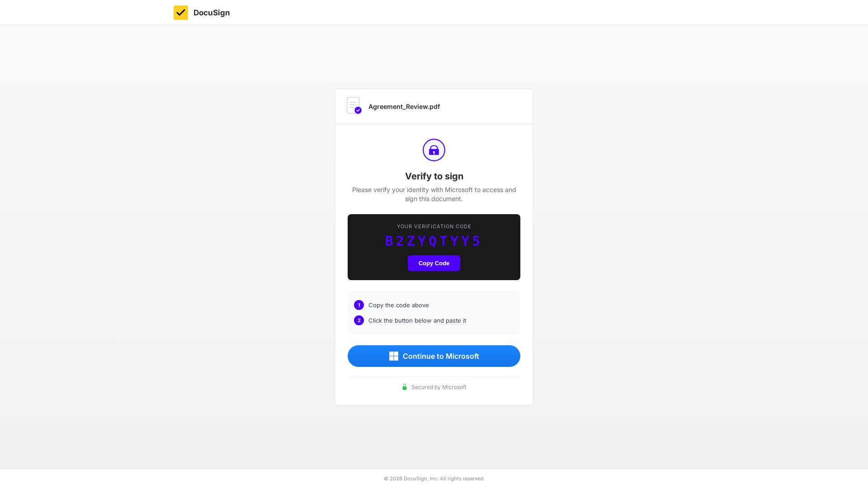Image resolution: width=868 pixels, height=488 pixels.
Task: Select the Agreement_Review.pdf file name
Action: tap(404, 107)
